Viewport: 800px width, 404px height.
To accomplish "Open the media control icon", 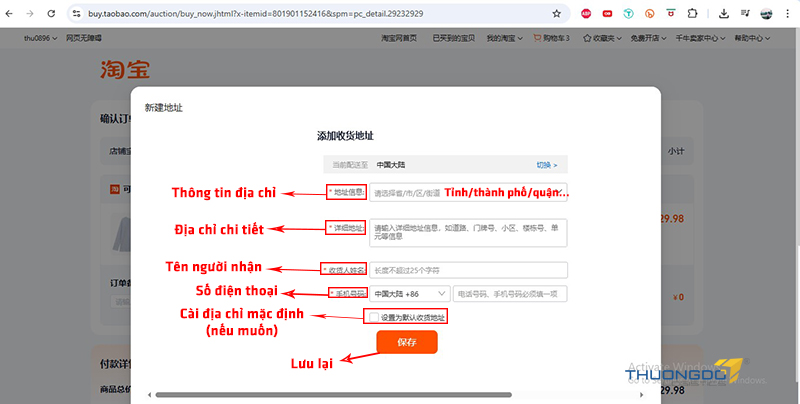I will 745,14.
